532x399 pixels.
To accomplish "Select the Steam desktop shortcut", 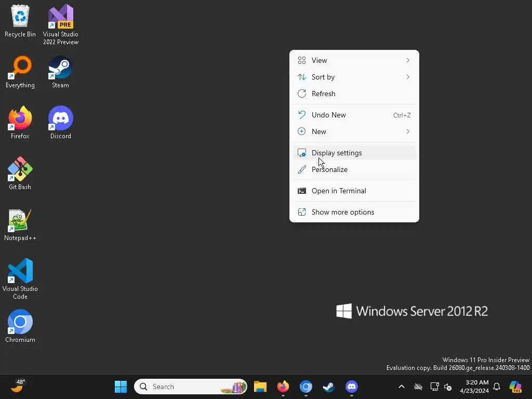I will pyautogui.click(x=60, y=72).
